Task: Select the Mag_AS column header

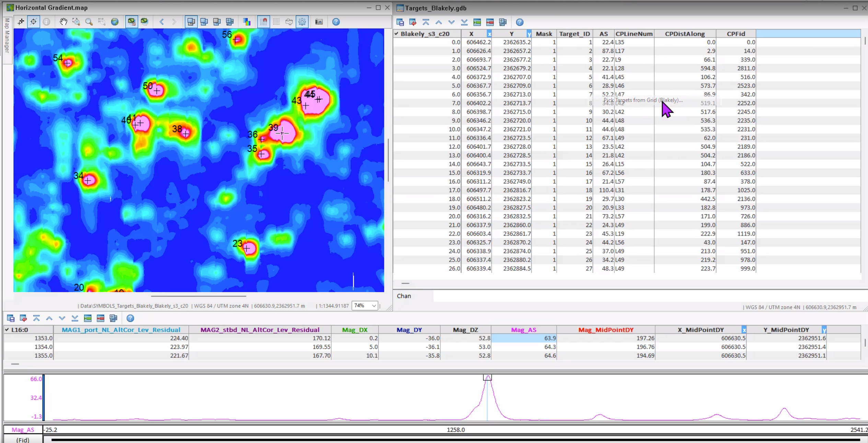Action: (x=523, y=330)
